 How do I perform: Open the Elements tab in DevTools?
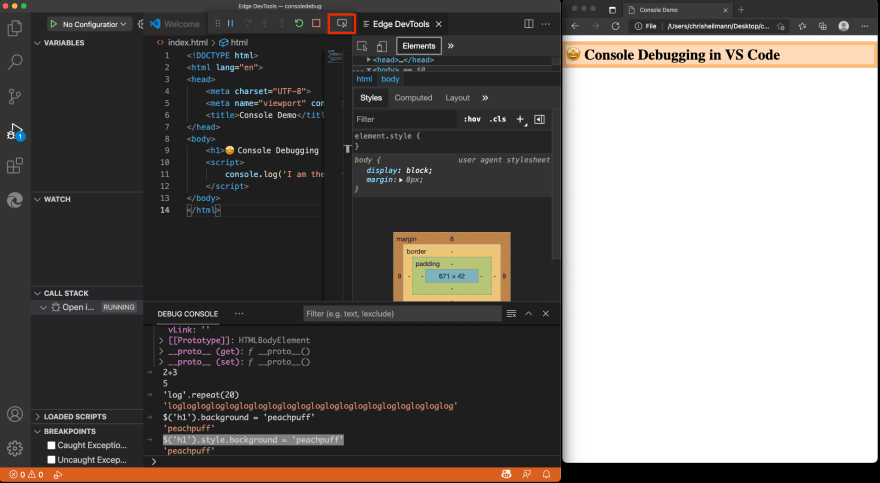[419, 46]
